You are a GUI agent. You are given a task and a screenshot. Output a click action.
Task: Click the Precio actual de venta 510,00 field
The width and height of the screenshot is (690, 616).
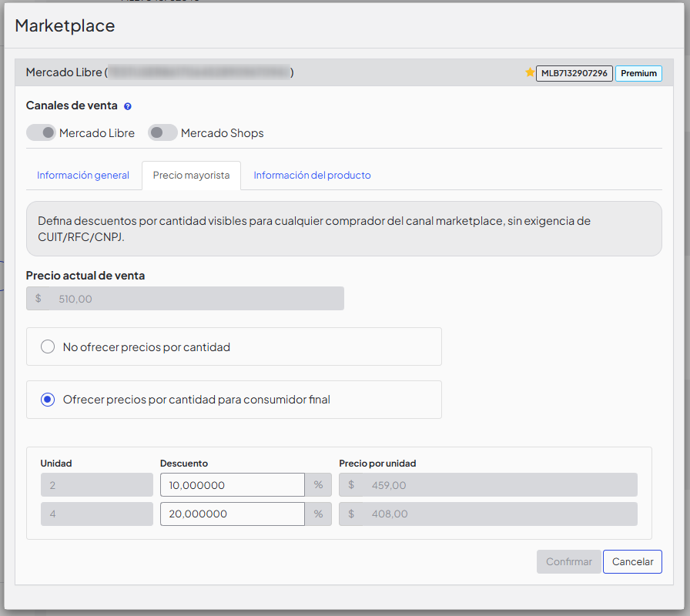point(186,298)
